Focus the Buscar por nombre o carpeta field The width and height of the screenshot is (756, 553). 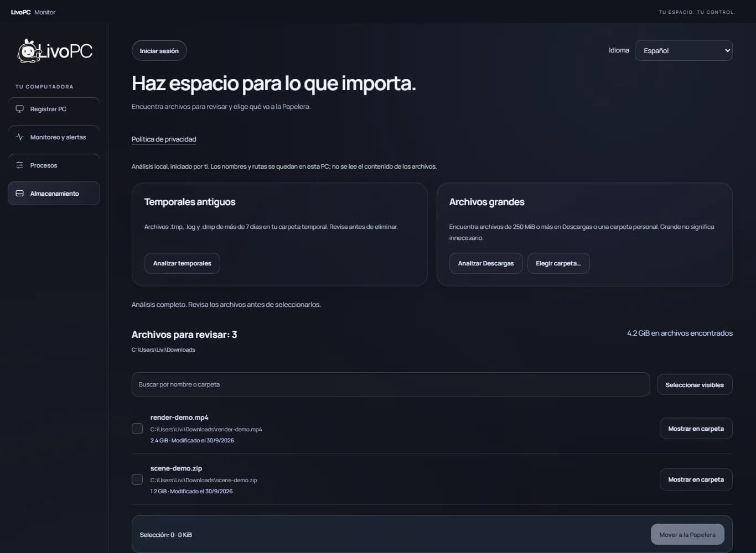391,384
